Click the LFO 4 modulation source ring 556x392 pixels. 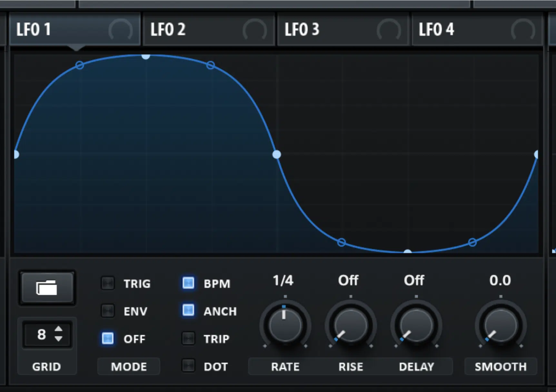point(523,30)
